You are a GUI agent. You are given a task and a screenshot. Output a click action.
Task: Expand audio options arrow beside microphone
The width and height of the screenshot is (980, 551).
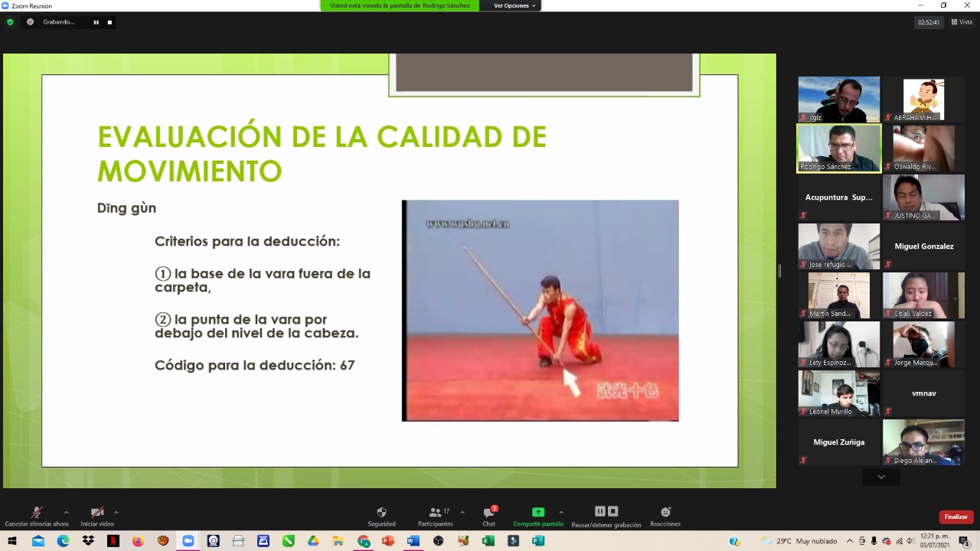[66, 512]
